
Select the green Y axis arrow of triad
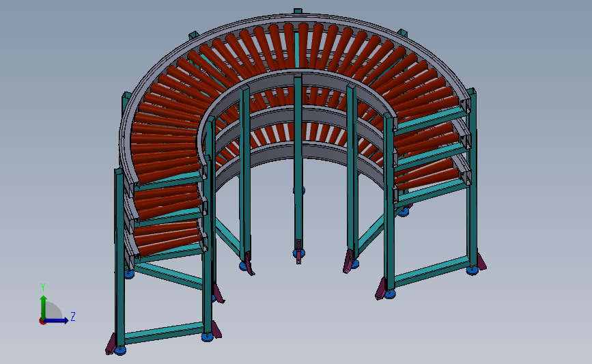(x=44, y=307)
